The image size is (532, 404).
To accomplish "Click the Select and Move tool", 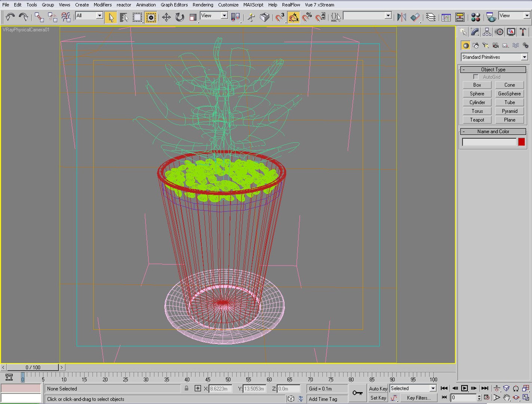I will point(166,17).
